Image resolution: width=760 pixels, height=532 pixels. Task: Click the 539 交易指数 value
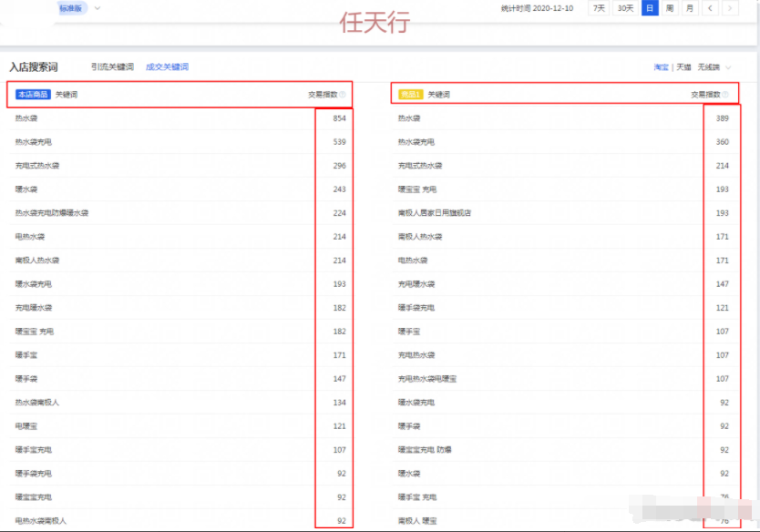pyautogui.click(x=339, y=142)
